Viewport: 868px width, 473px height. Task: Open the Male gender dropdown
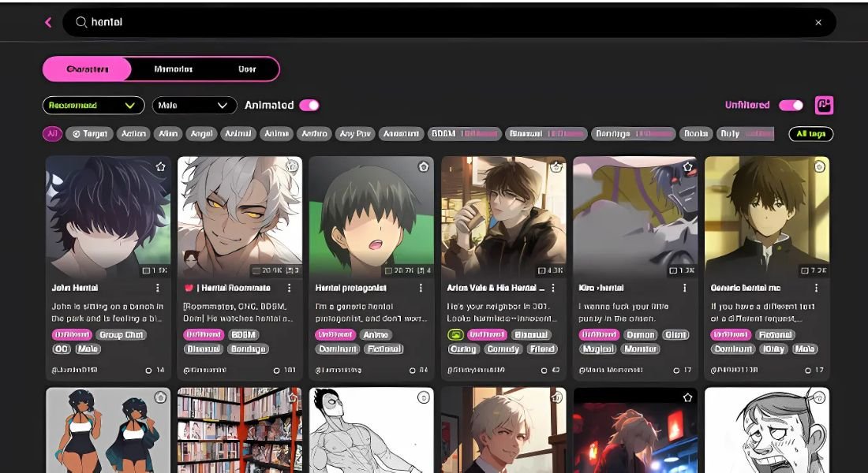coord(194,105)
